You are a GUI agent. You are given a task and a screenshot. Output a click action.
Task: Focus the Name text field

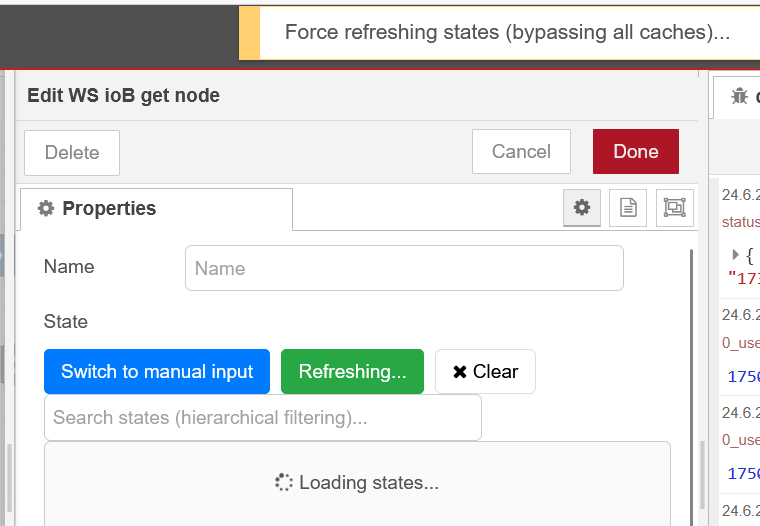404,268
